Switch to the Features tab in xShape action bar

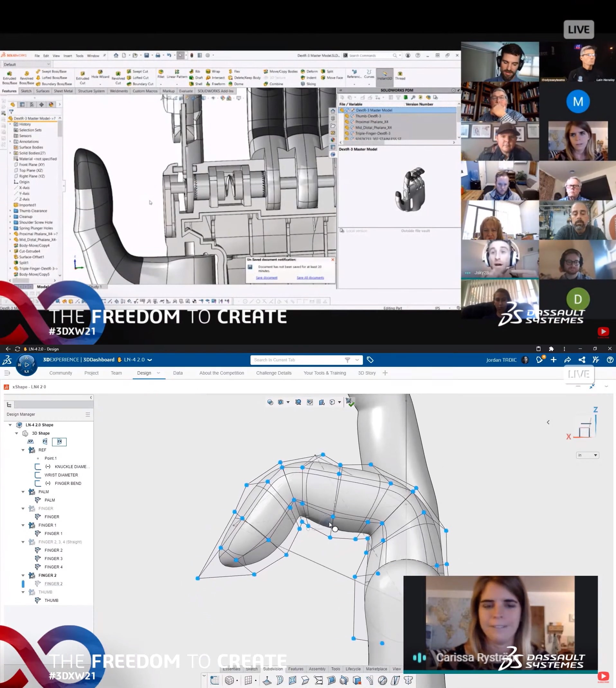point(296,669)
